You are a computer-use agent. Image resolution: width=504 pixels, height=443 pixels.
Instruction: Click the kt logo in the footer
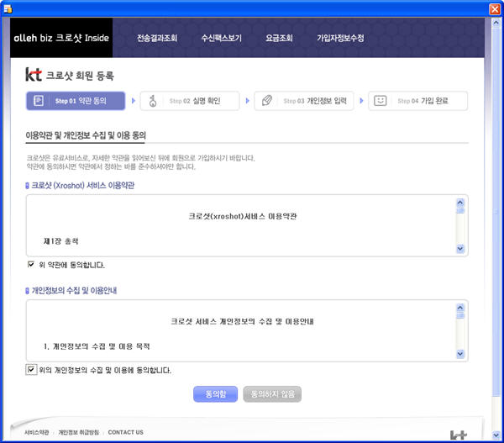click(x=459, y=435)
